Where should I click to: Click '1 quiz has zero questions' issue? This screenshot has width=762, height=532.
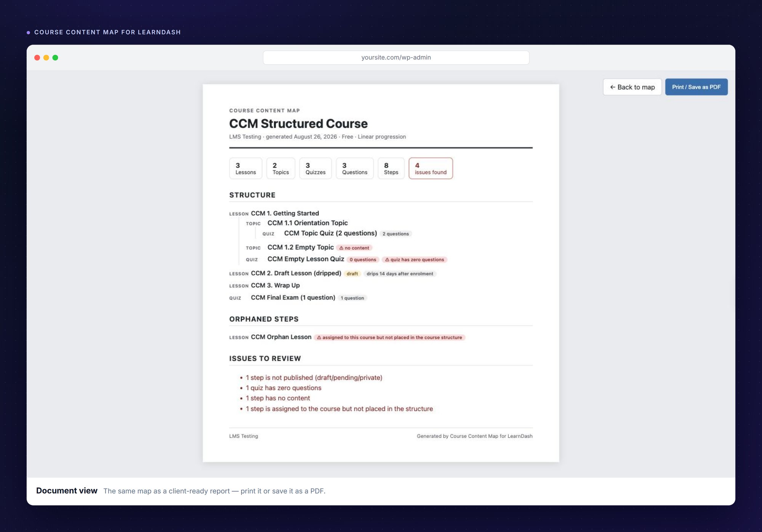[283, 388]
